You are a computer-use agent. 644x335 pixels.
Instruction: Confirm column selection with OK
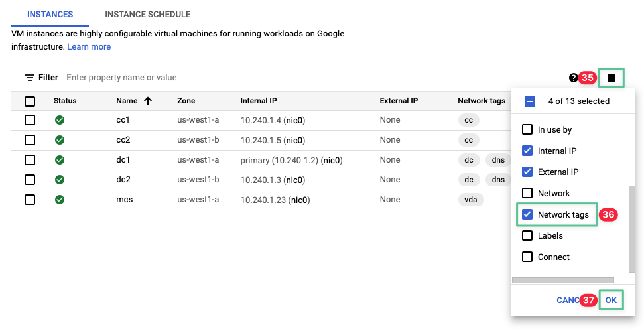(611, 300)
